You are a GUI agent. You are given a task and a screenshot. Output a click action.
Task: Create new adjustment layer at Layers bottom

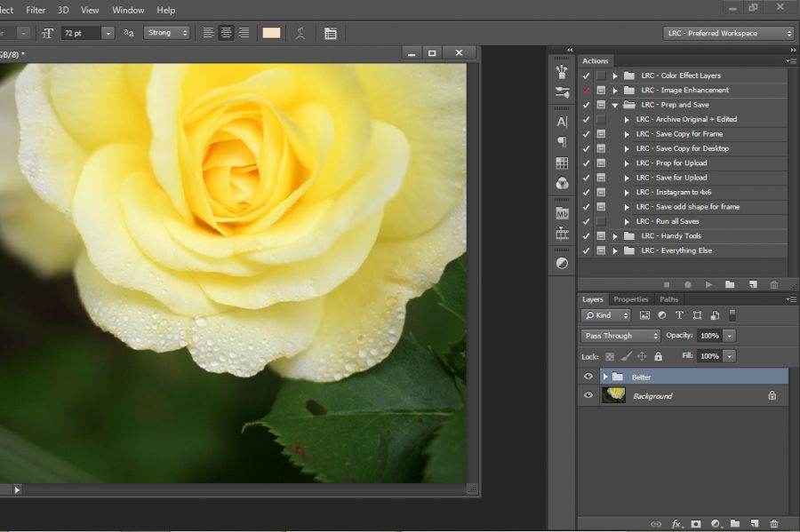tap(716, 523)
